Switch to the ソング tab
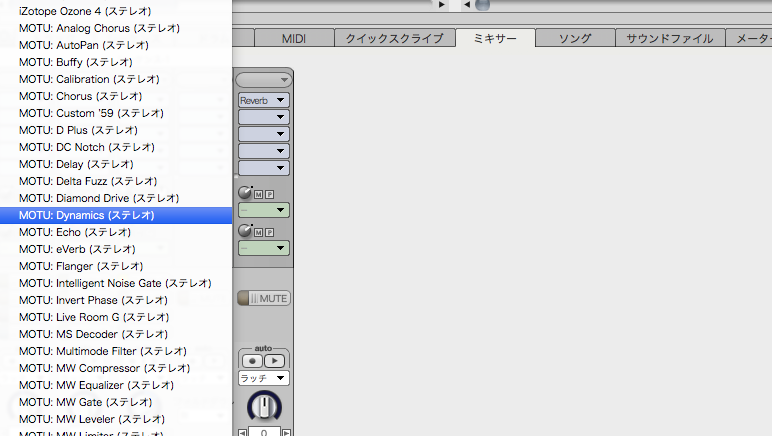The height and width of the screenshot is (436, 772). [x=575, y=38]
